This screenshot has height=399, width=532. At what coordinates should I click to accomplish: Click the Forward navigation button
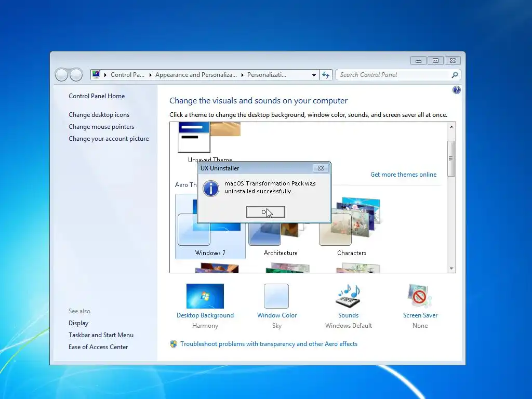76,75
